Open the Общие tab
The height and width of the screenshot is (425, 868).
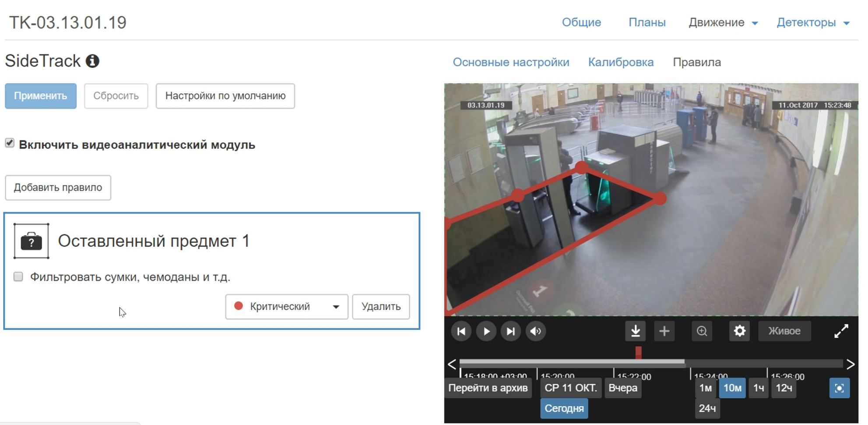tap(581, 22)
